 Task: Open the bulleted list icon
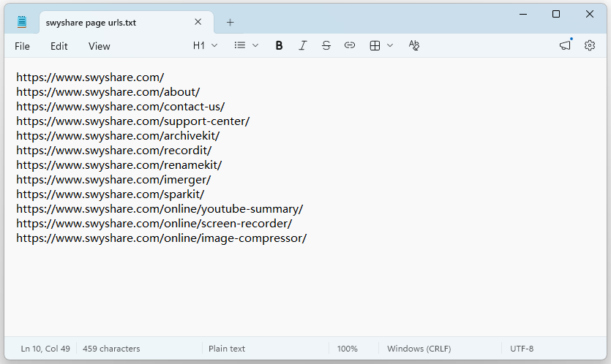(x=240, y=45)
